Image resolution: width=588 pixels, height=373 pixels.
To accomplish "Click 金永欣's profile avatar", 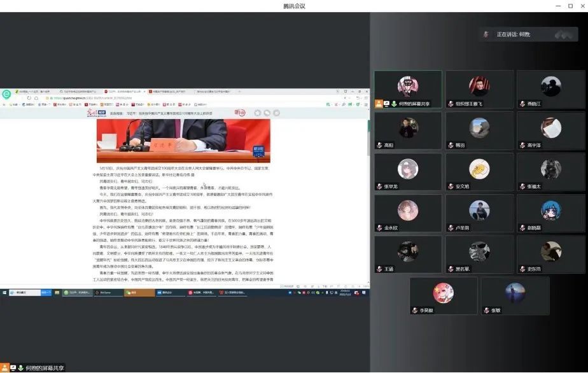I will [408, 210].
